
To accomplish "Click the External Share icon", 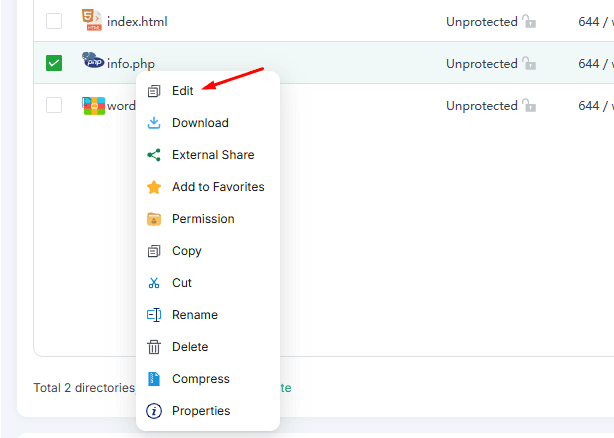I will point(154,155).
